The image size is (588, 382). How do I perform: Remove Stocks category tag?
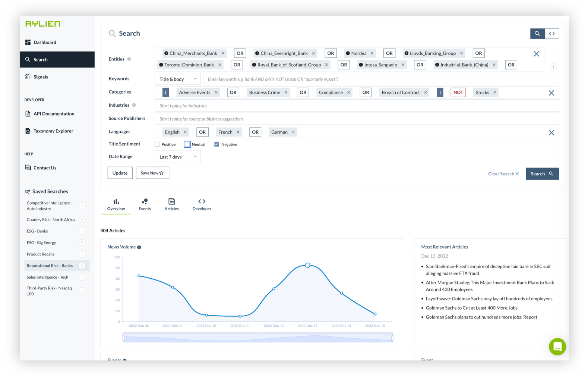[495, 93]
